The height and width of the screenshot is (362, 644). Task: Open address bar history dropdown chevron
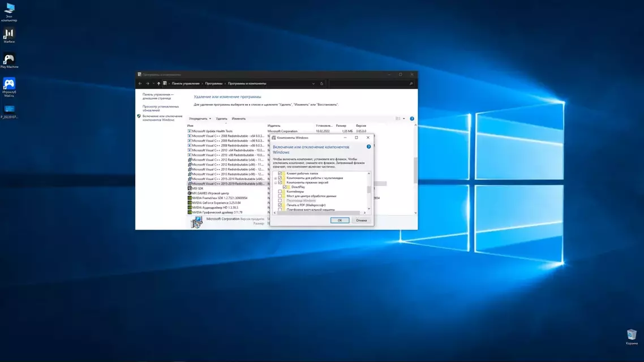click(x=314, y=83)
